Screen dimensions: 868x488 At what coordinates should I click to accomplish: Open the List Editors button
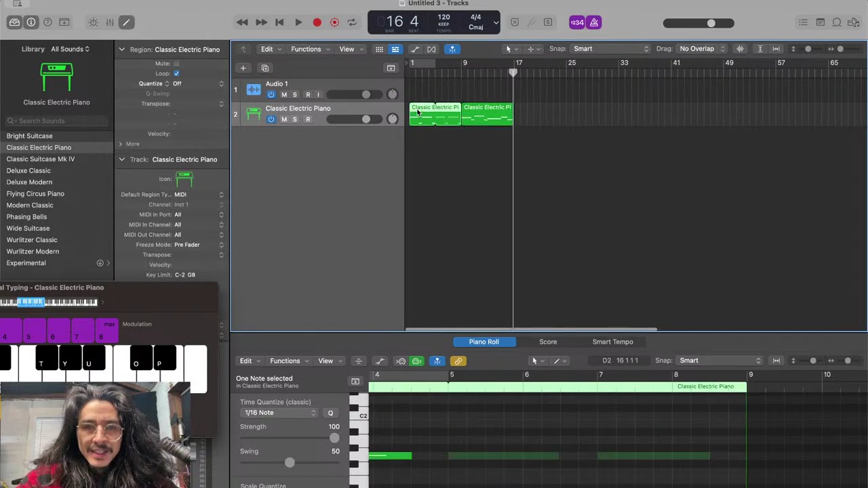coord(804,22)
